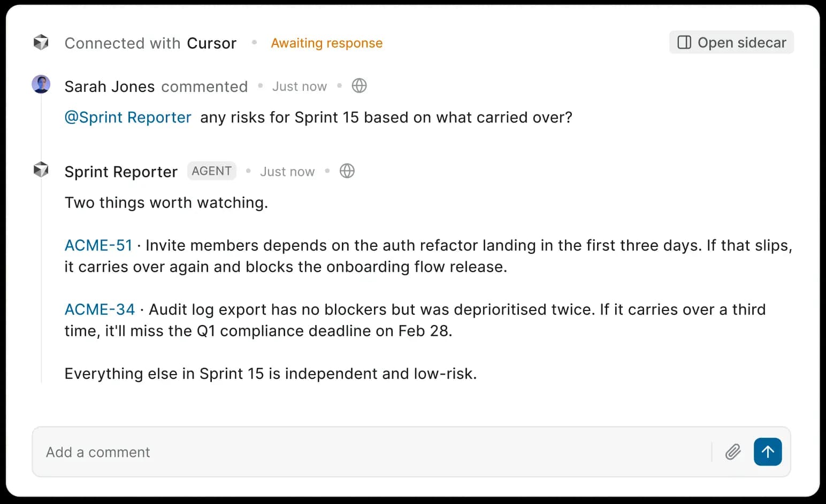Open the ACME-34 issue link
826x504 pixels.
click(100, 309)
